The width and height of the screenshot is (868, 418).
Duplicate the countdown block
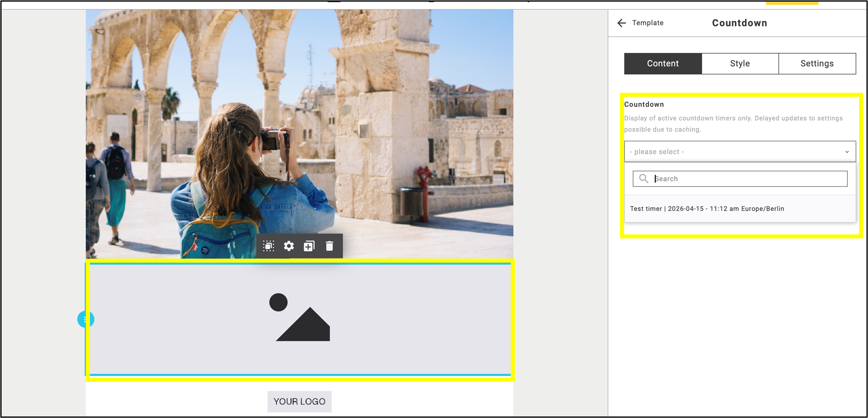coord(309,246)
